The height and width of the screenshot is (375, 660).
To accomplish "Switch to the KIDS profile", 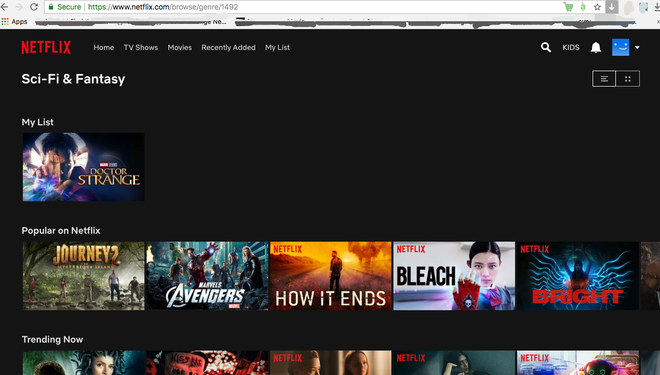I will (571, 48).
